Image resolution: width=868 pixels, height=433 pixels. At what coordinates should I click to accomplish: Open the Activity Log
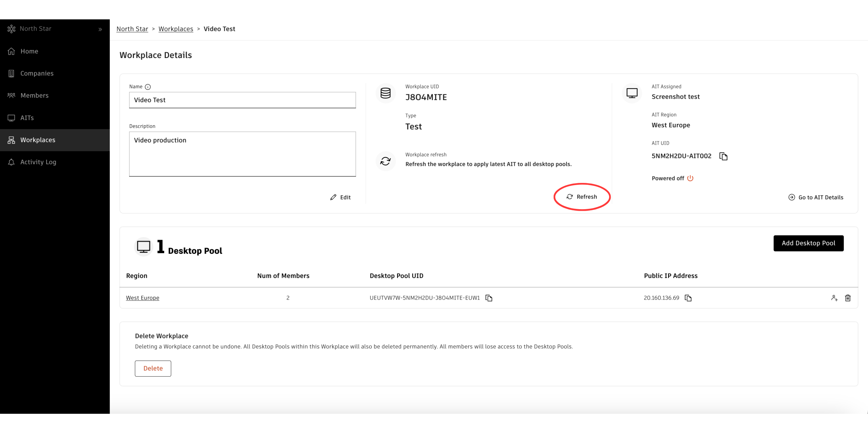tap(38, 162)
